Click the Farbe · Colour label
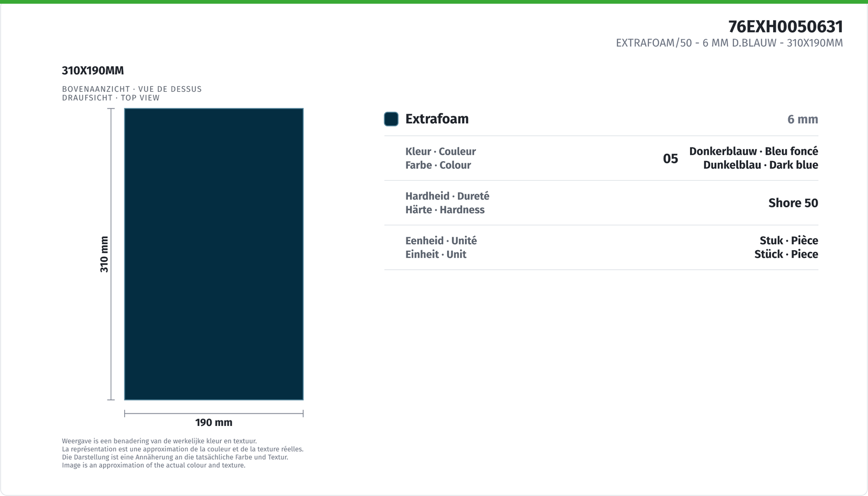The image size is (868, 496). tap(438, 165)
